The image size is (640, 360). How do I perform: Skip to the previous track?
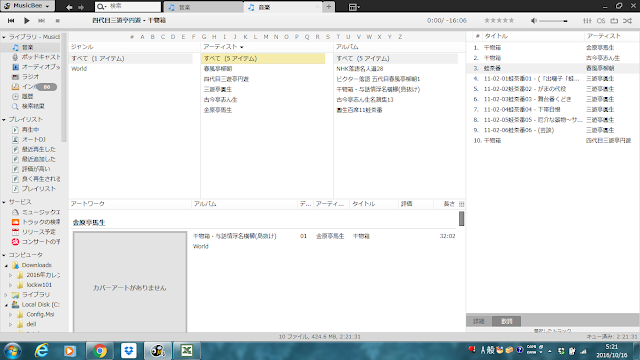11,20
